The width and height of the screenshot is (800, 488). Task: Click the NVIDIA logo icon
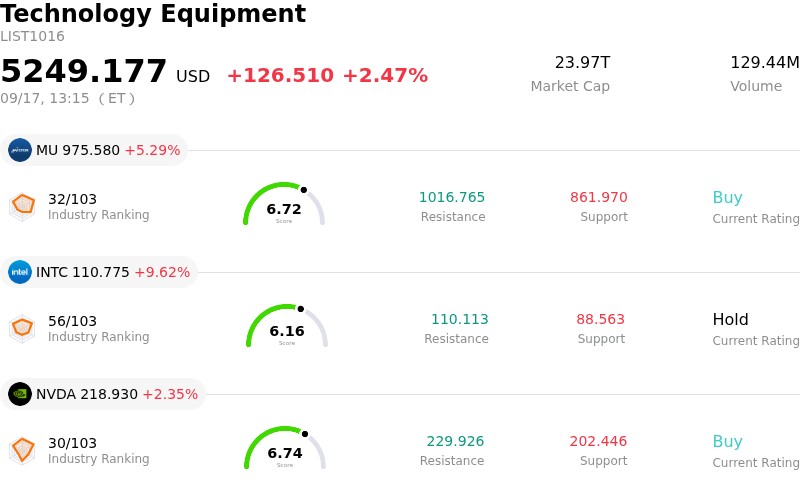20,394
